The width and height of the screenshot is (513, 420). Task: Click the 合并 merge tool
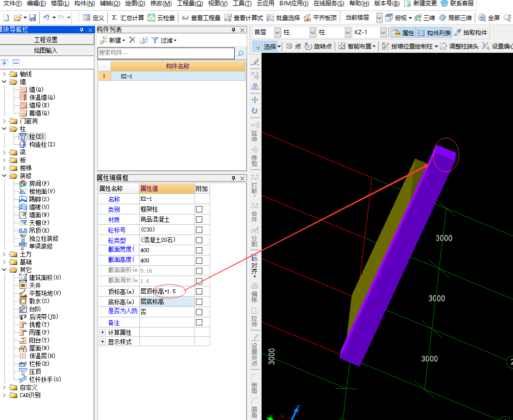[254, 212]
